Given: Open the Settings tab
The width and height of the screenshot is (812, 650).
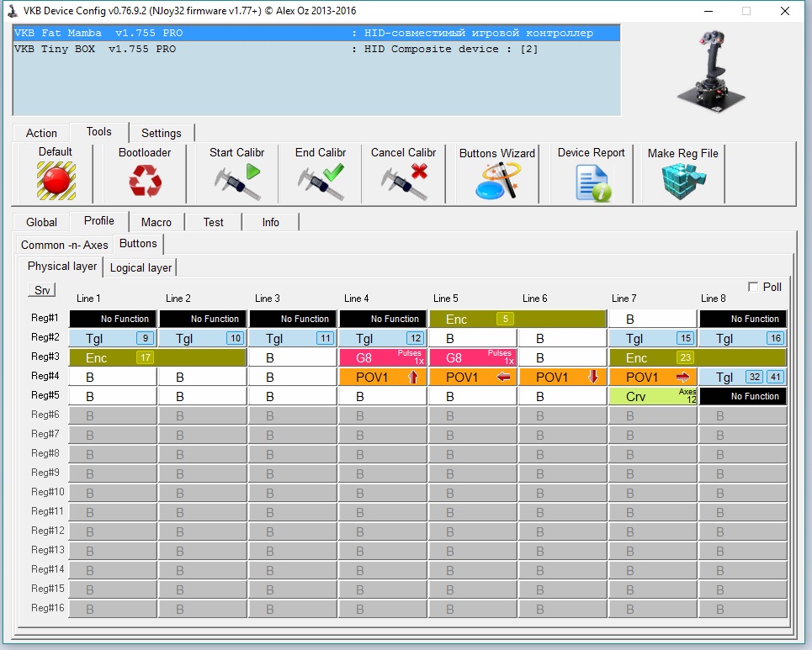Looking at the screenshot, I should [161, 133].
